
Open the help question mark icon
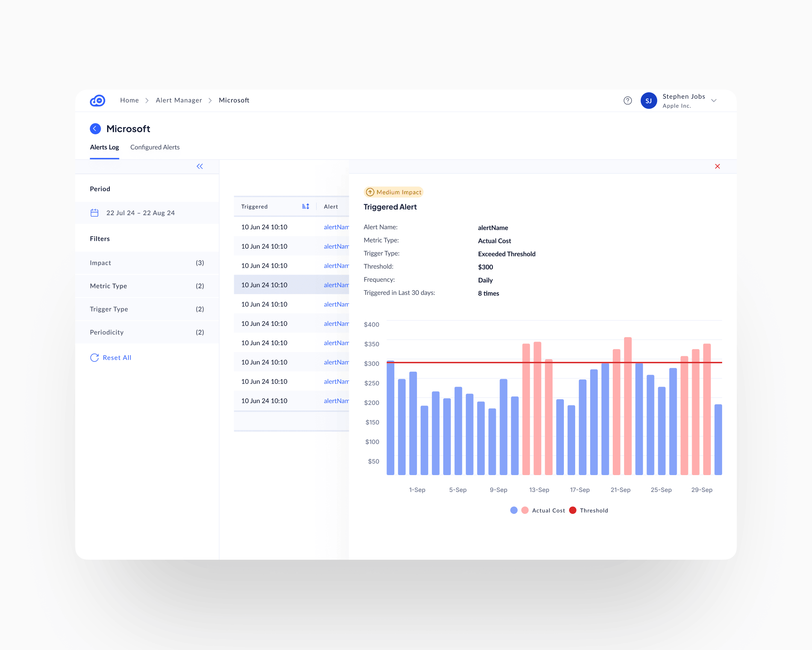click(627, 100)
